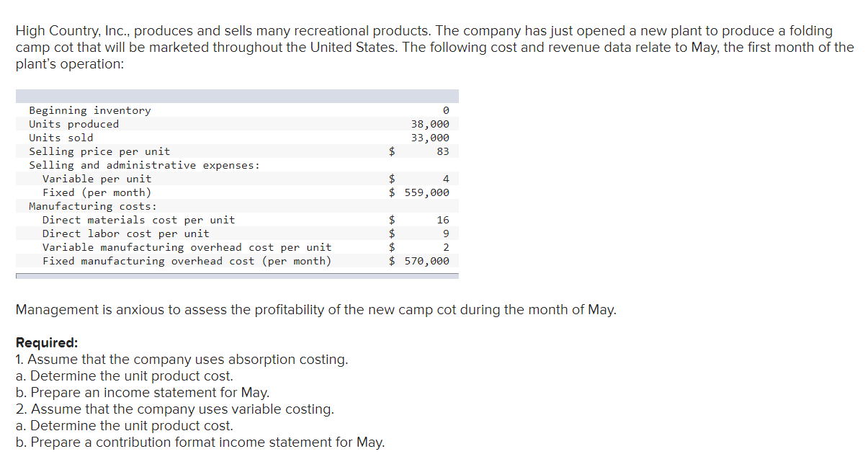The width and height of the screenshot is (868, 467).
Task: Click the gray table header bar
Action: coord(237,96)
